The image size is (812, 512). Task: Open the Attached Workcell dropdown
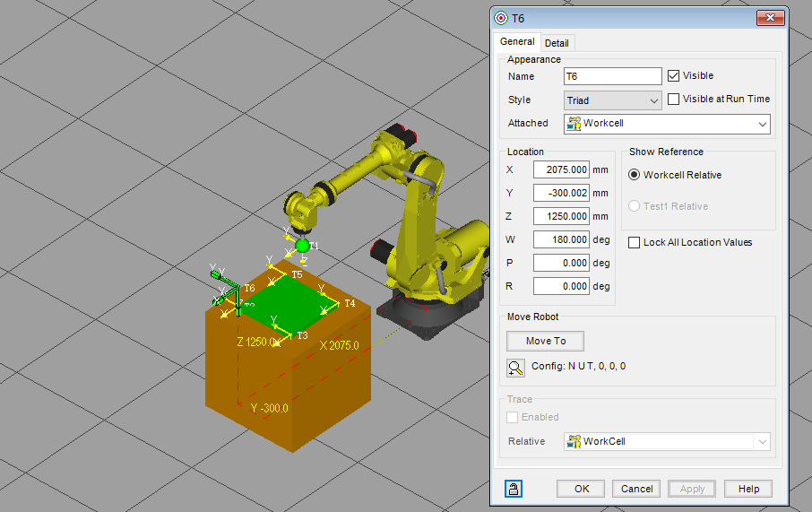point(667,124)
